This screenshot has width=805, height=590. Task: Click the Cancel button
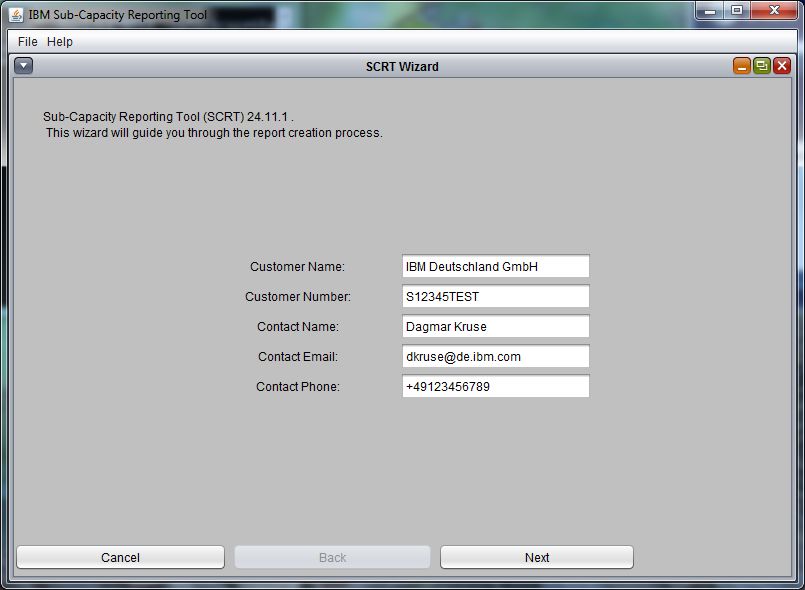tap(120, 557)
